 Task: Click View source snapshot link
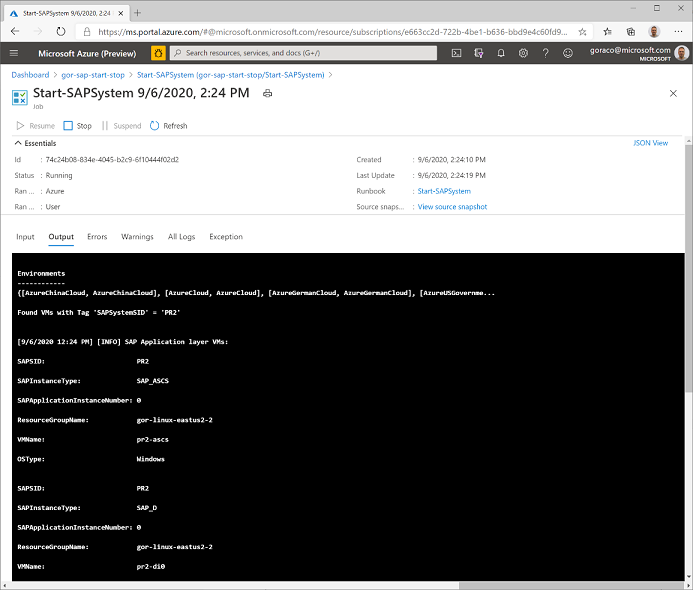tap(452, 206)
